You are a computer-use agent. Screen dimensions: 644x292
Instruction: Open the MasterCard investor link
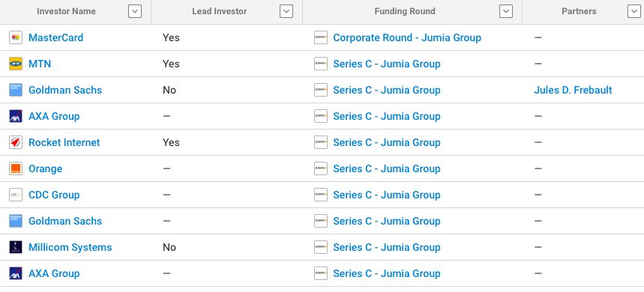pos(56,37)
